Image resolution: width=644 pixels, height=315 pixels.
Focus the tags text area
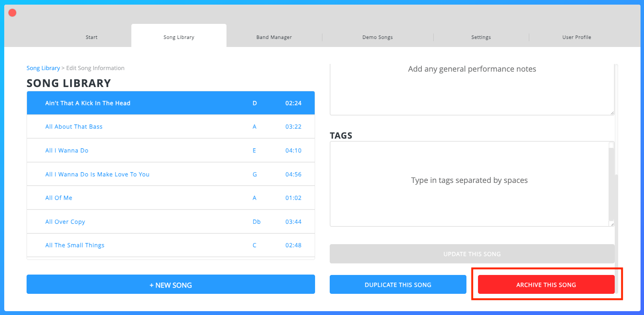(x=469, y=184)
